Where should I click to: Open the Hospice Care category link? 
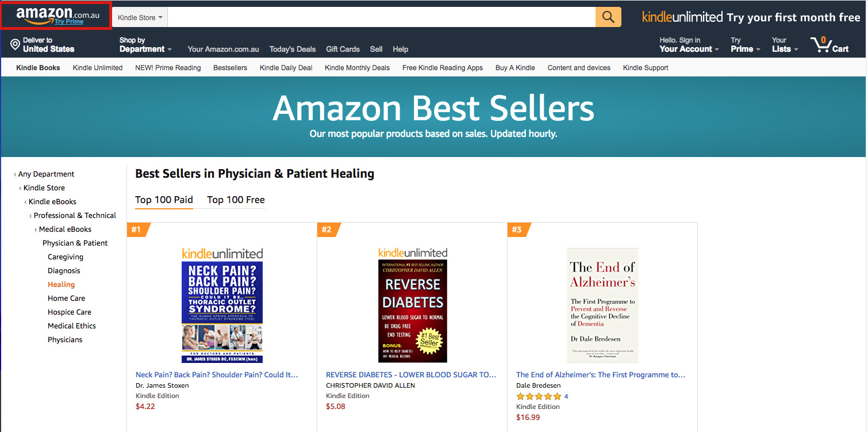(x=70, y=312)
